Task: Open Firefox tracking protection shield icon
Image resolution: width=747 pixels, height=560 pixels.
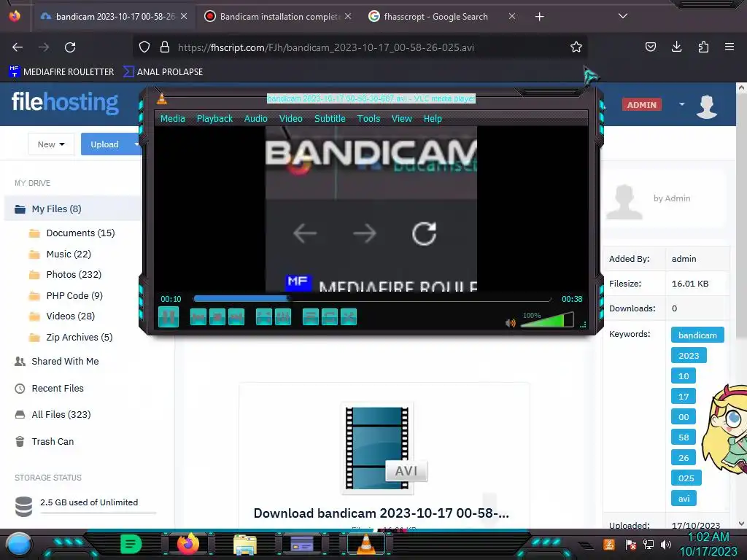Action: [x=144, y=47]
